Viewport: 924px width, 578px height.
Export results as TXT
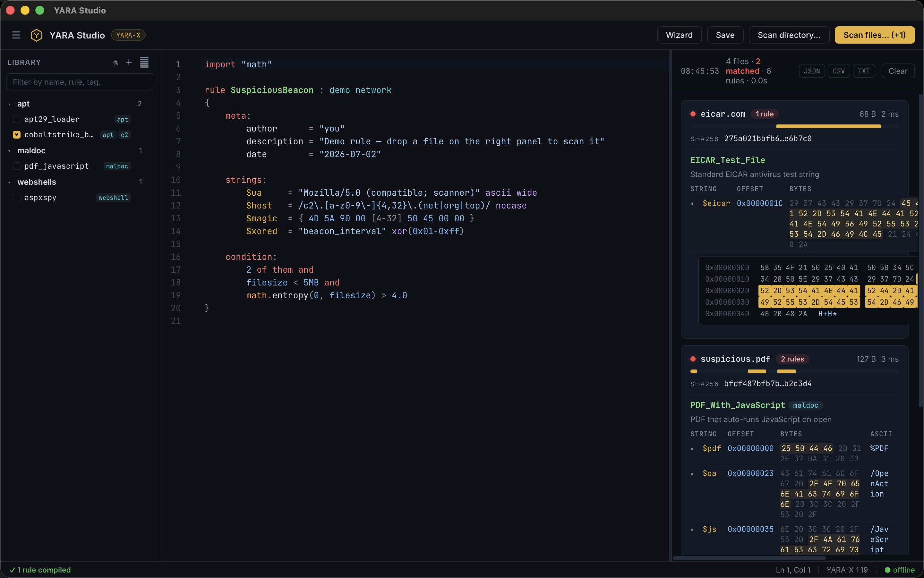864,71
